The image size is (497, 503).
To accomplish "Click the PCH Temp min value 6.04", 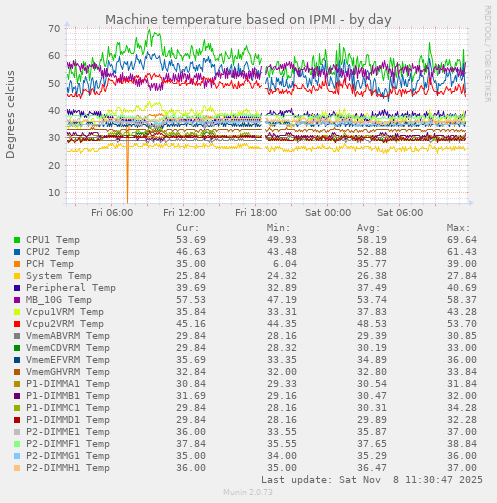I will coord(285,264).
